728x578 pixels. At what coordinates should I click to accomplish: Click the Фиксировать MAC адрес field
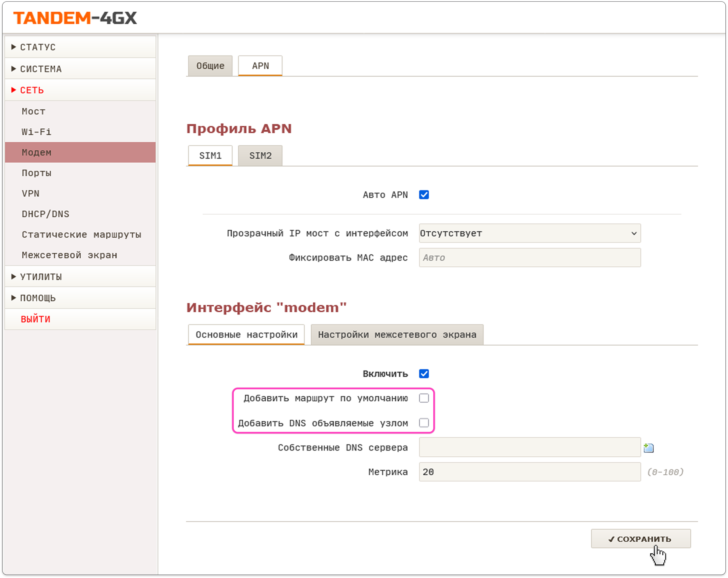click(529, 258)
